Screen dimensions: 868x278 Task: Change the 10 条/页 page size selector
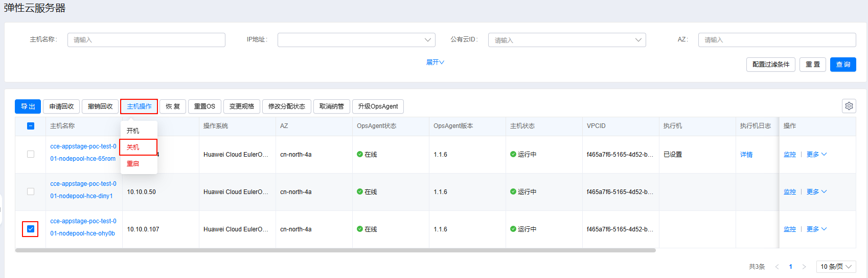(836, 267)
